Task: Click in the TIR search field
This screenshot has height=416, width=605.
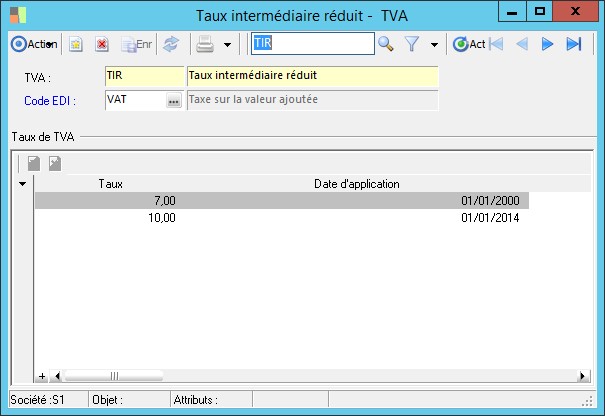Action: [313, 43]
